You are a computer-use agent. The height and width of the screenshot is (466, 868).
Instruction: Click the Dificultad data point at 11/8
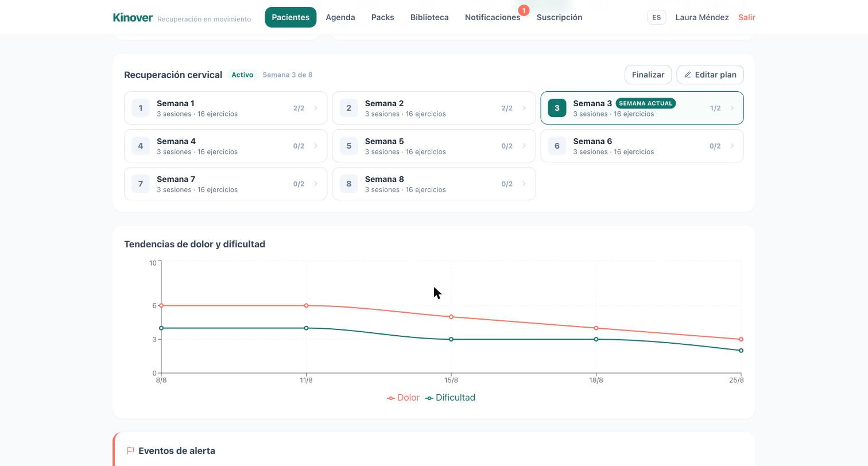click(x=307, y=328)
